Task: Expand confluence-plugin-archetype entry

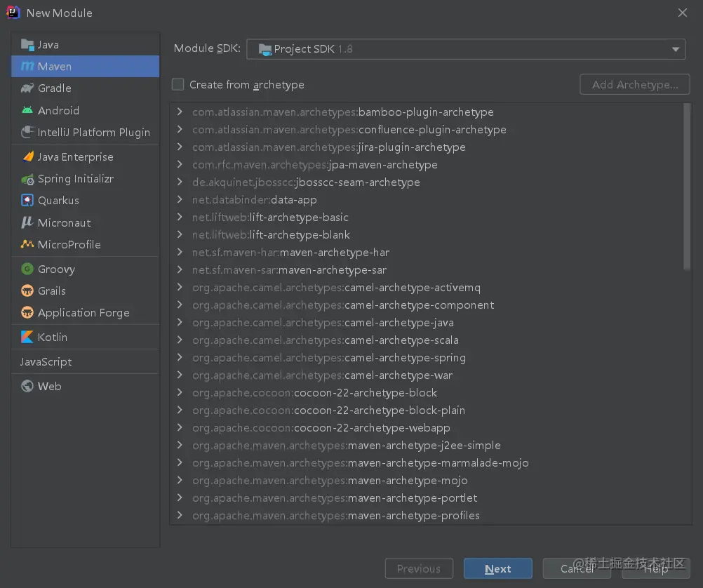Action: tap(180, 129)
